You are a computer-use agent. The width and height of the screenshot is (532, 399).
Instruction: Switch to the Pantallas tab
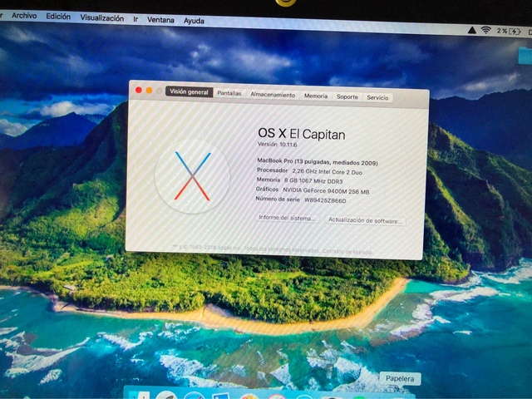[229, 94]
